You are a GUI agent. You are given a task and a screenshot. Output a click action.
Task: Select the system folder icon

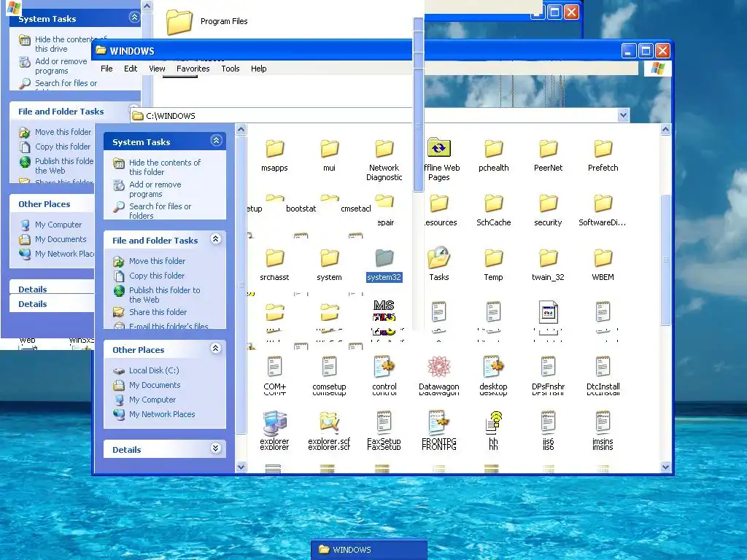pos(329,258)
